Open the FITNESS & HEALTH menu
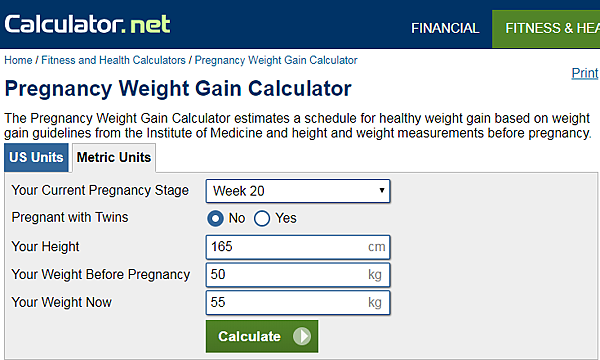This screenshot has width=600, height=360. tap(546, 29)
